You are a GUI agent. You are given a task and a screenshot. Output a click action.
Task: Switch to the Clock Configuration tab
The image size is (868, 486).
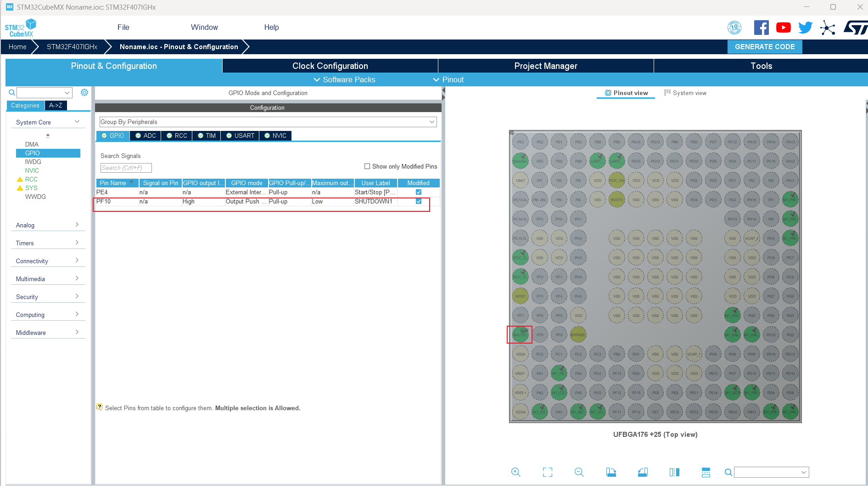pos(330,66)
